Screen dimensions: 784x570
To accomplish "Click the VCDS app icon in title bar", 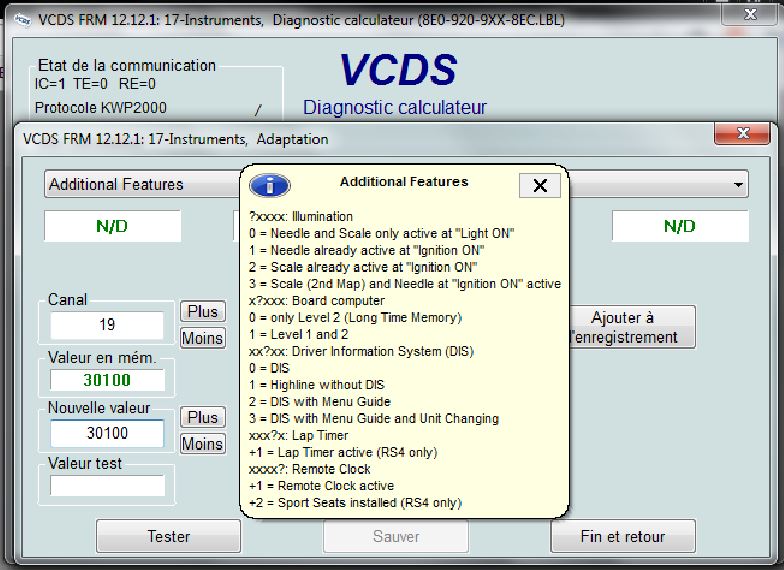I will coord(22,20).
